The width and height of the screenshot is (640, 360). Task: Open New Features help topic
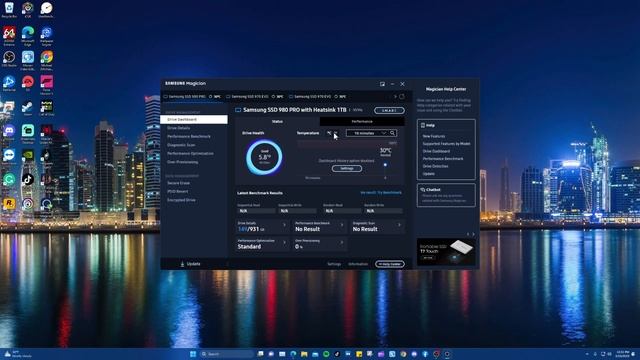click(434, 136)
